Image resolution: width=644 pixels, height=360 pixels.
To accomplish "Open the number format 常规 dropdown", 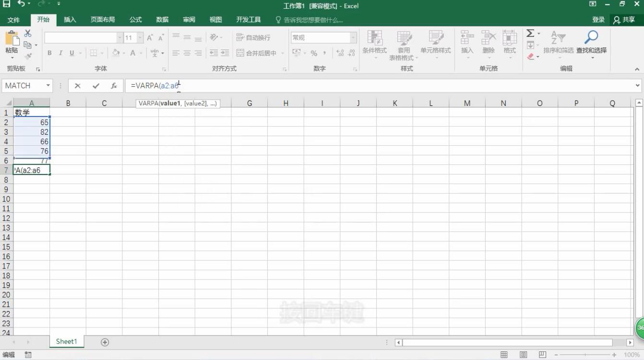I will point(353,37).
